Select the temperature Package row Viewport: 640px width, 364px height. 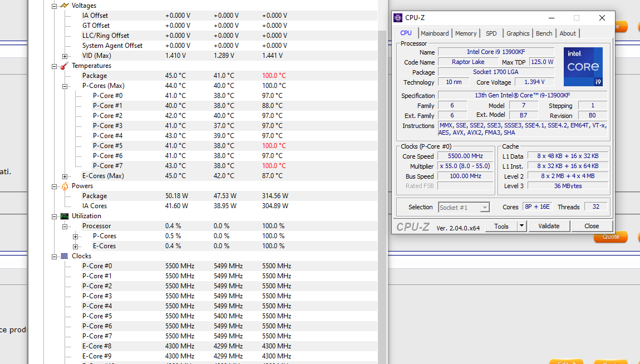pyautogui.click(x=229, y=76)
